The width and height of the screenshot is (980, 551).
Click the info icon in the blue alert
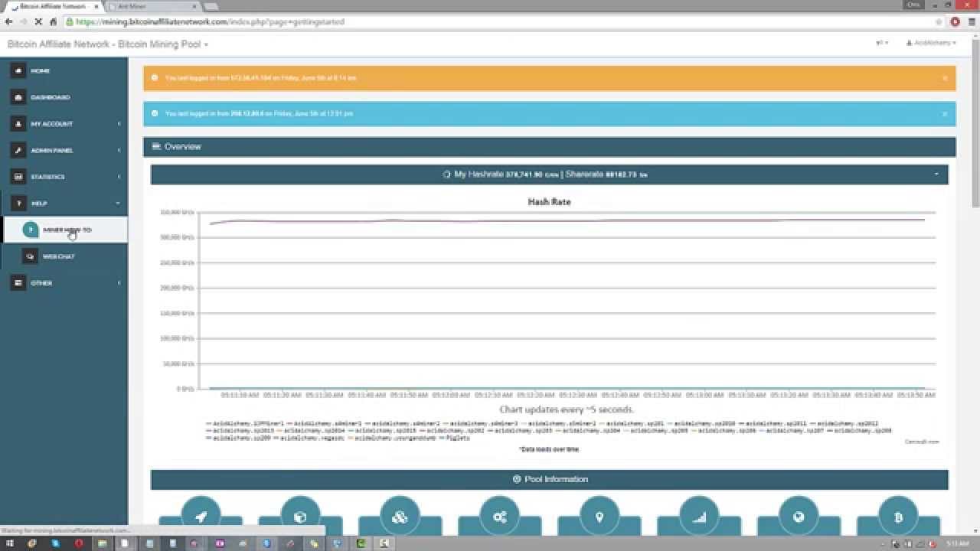[155, 113]
